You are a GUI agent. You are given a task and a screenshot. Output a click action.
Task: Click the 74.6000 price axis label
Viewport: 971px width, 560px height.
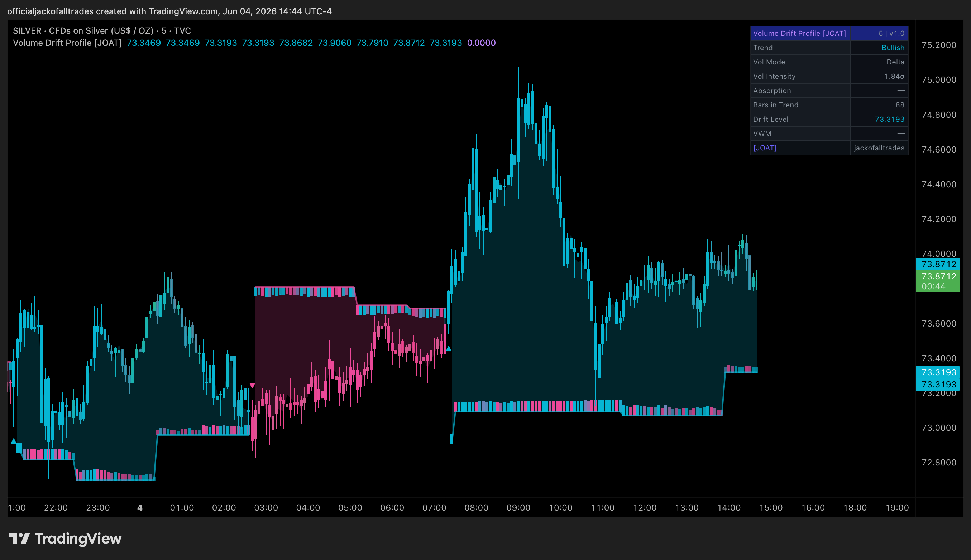(x=939, y=150)
